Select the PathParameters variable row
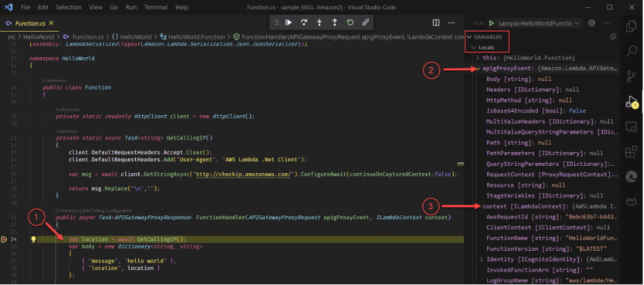 pyautogui.click(x=548, y=153)
